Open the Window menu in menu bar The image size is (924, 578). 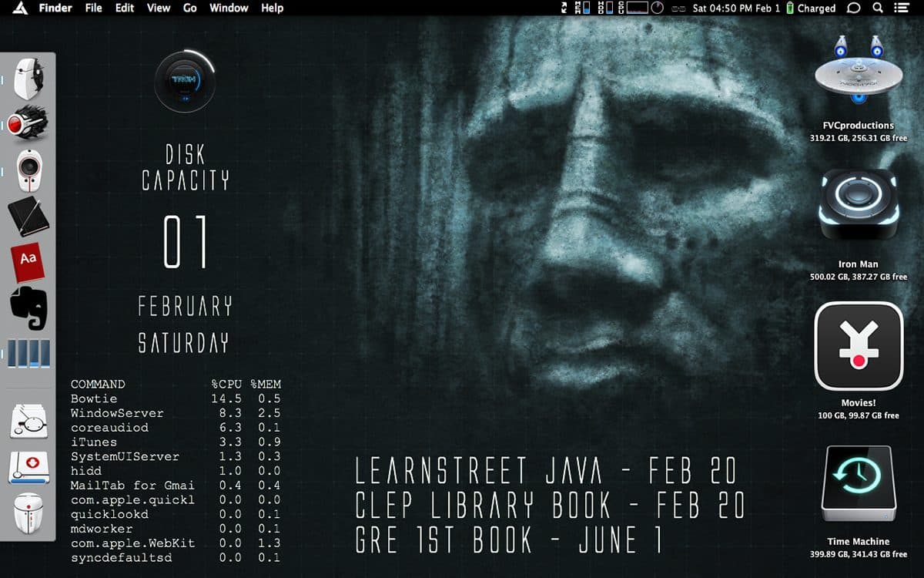(229, 8)
